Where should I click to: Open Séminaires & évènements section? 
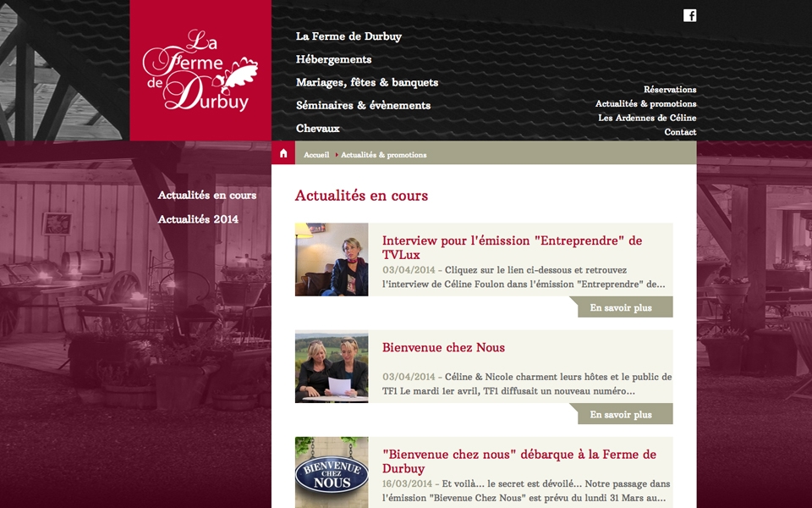(x=363, y=105)
